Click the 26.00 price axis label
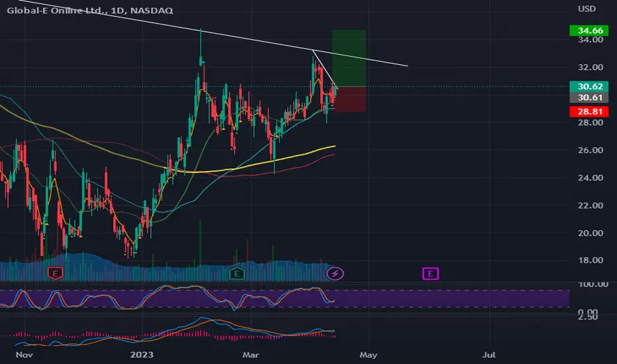This screenshot has height=364, width=617. click(x=591, y=150)
